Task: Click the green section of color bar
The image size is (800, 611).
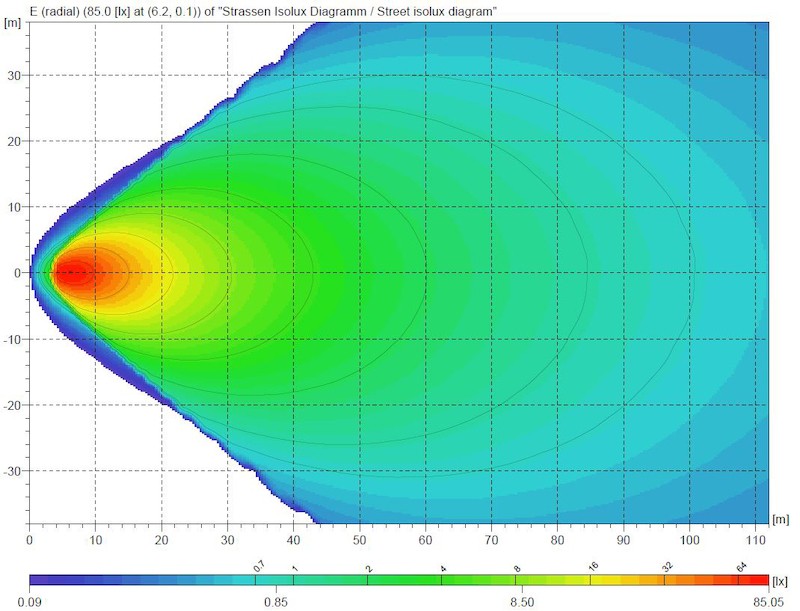Action: [x=420, y=580]
